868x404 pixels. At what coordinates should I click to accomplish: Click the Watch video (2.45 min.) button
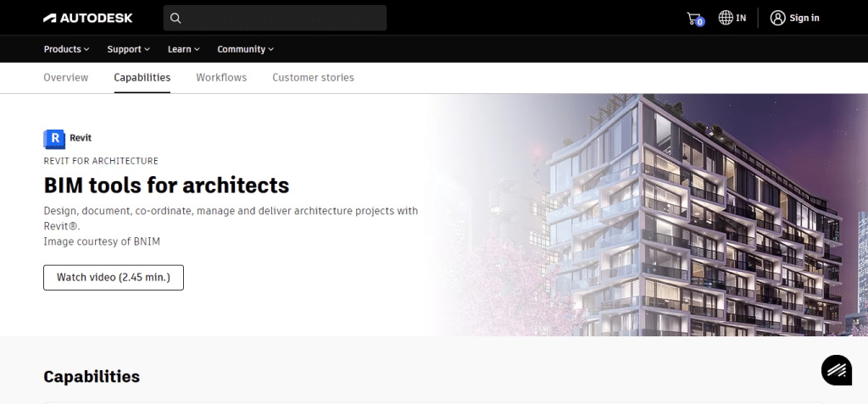pos(114,277)
